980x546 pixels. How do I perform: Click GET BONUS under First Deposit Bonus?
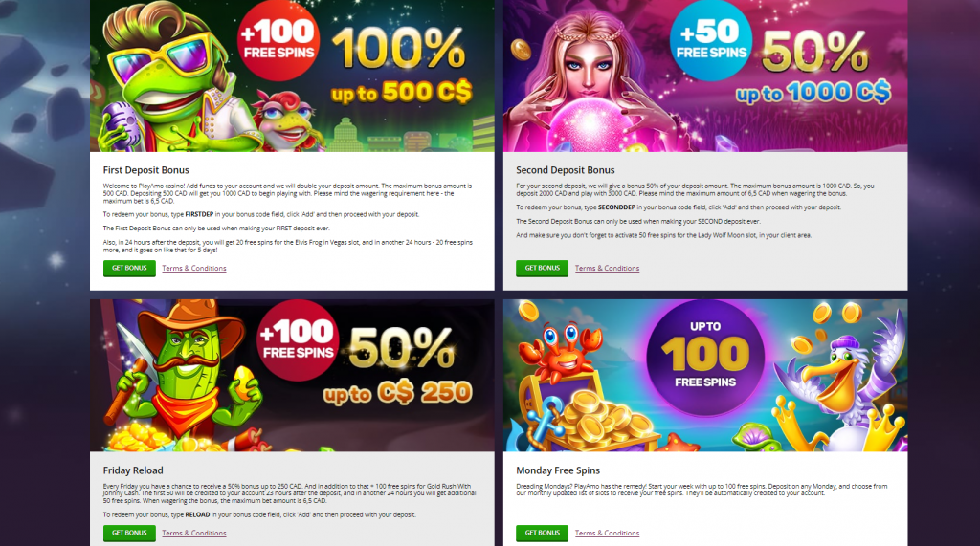pos(129,268)
